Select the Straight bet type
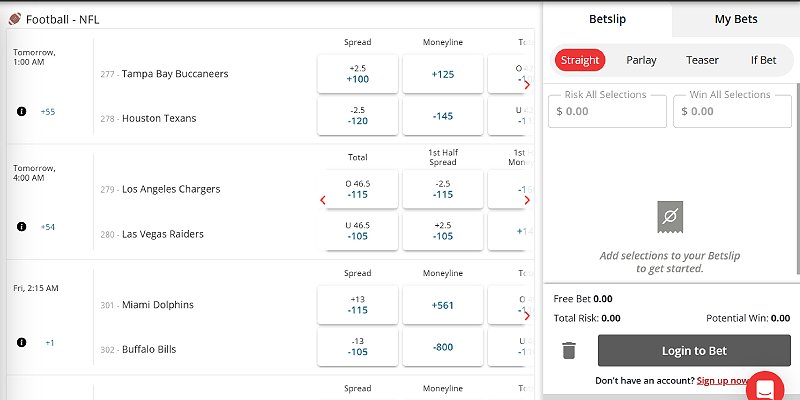The height and width of the screenshot is (400, 800). (x=580, y=60)
